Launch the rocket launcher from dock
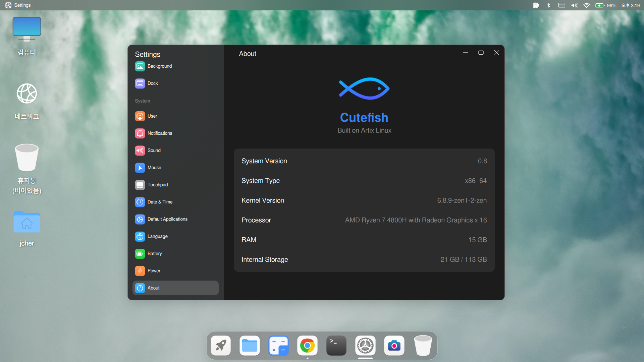The height and width of the screenshot is (362, 644). [221, 346]
